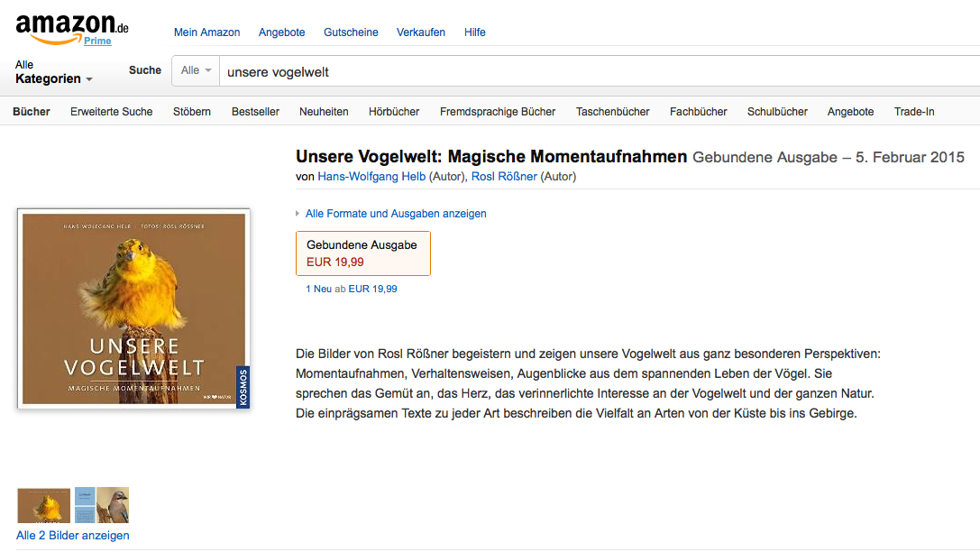980x552 pixels.
Task: Open Fremdsprachige Bücher tab
Action: 498,111
